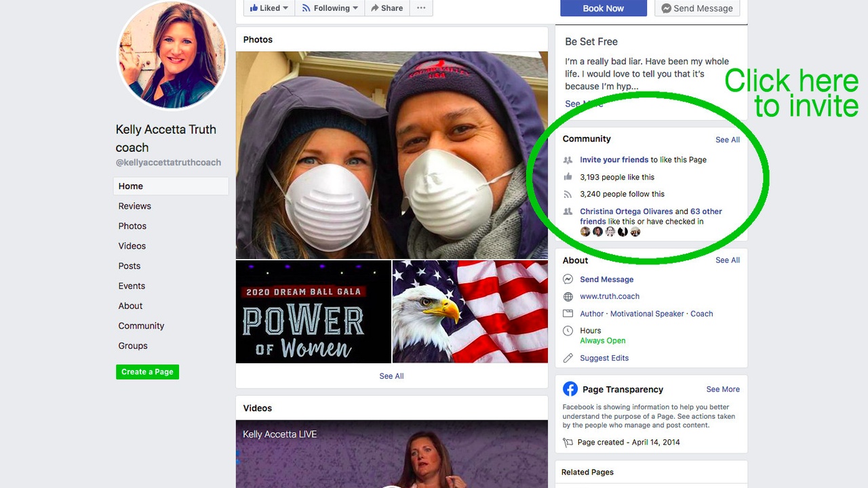Screen dimensions: 868x488
Task: Click the Invite your friends link
Action: pos(614,160)
